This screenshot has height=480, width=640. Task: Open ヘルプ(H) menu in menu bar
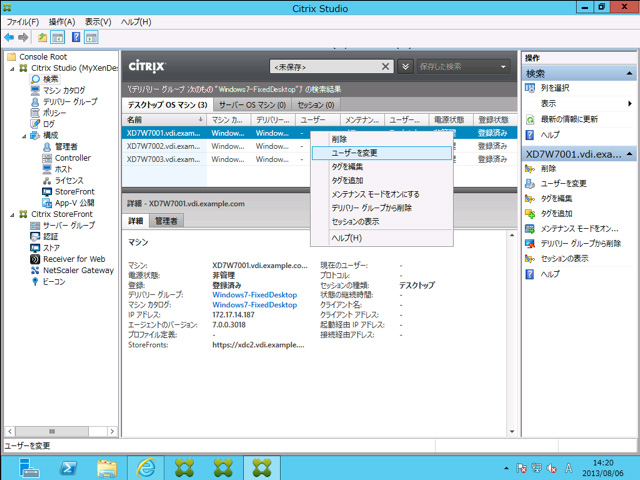pyautogui.click(x=136, y=22)
